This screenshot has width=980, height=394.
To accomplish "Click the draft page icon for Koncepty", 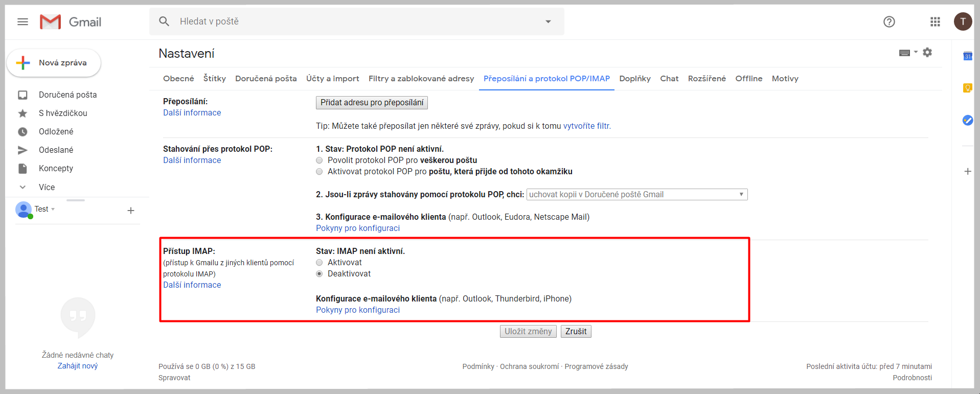I will [22, 169].
